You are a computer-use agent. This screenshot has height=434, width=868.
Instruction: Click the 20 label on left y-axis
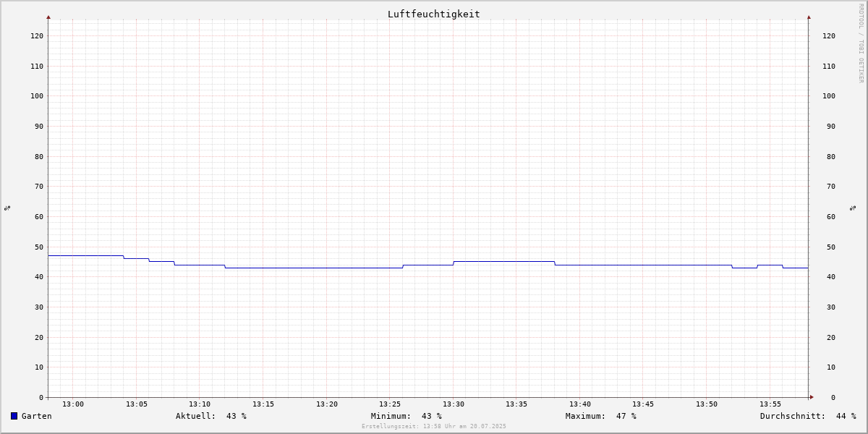[x=39, y=337]
